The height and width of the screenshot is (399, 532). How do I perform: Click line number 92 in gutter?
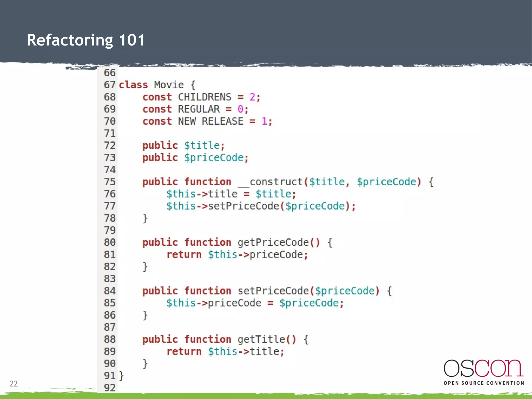pyautogui.click(x=110, y=388)
